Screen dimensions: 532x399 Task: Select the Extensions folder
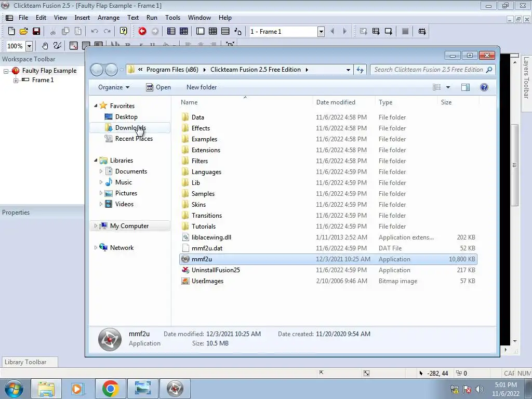(x=206, y=150)
